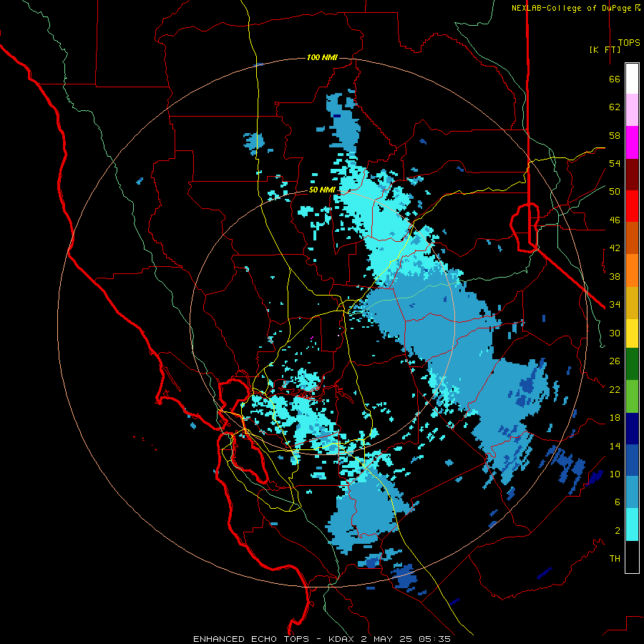Click the 50 NMI range ring label

pyautogui.click(x=322, y=190)
